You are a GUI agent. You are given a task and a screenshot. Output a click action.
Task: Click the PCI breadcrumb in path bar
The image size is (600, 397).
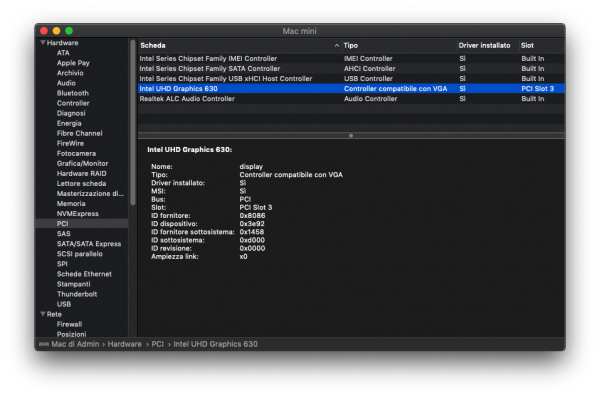click(157, 344)
